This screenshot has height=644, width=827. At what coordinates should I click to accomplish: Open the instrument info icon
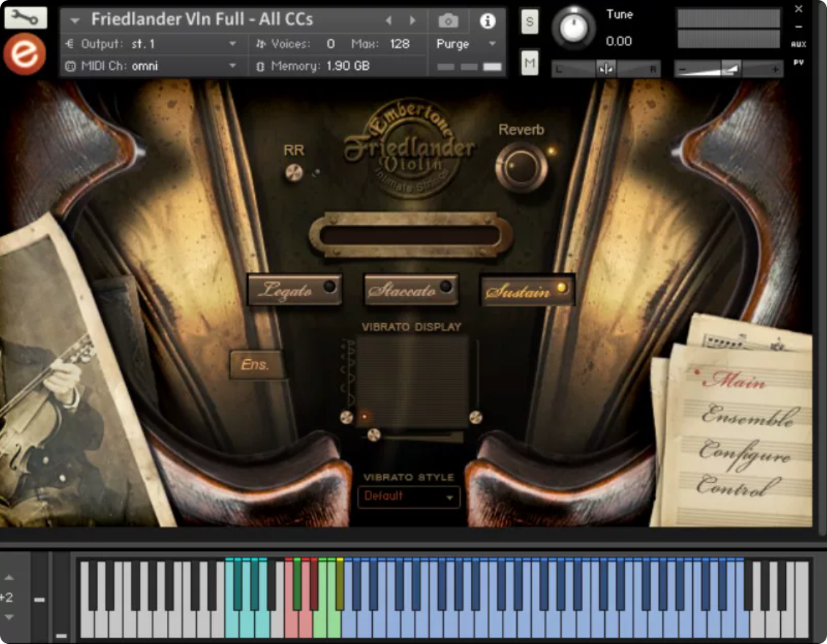tap(487, 21)
